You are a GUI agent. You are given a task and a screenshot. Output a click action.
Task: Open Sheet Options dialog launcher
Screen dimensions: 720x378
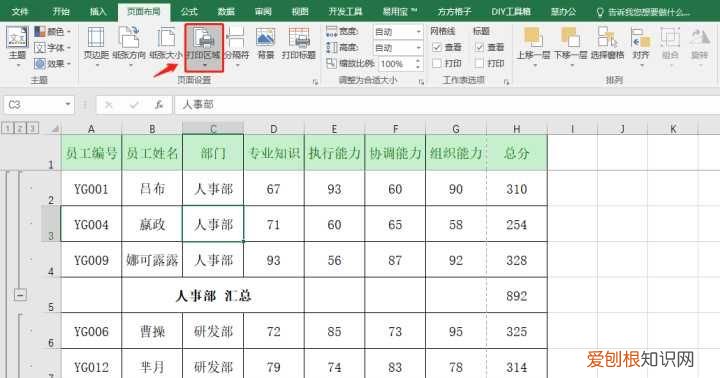(506, 82)
